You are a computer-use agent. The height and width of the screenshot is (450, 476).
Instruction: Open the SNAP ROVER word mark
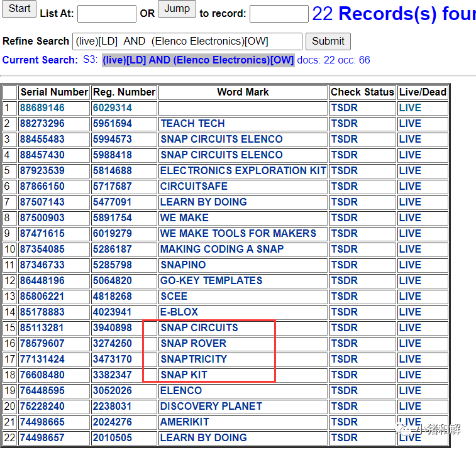[x=194, y=344]
